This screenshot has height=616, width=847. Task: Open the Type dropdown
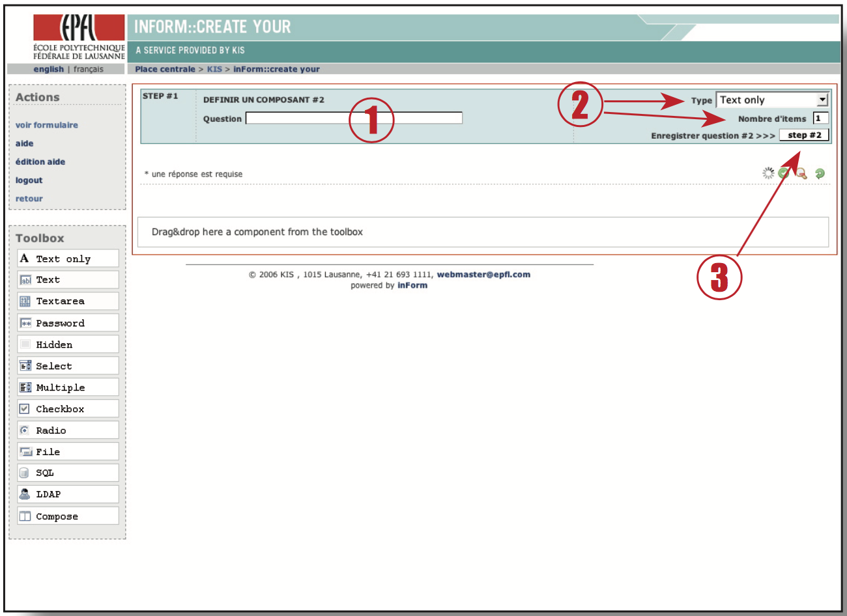pyautogui.click(x=772, y=100)
